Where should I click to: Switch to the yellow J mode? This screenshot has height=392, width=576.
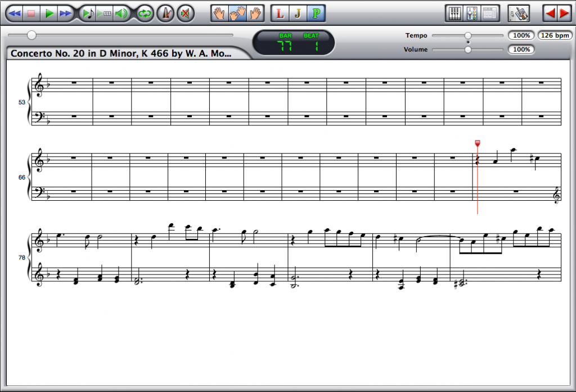click(x=298, y=13)
